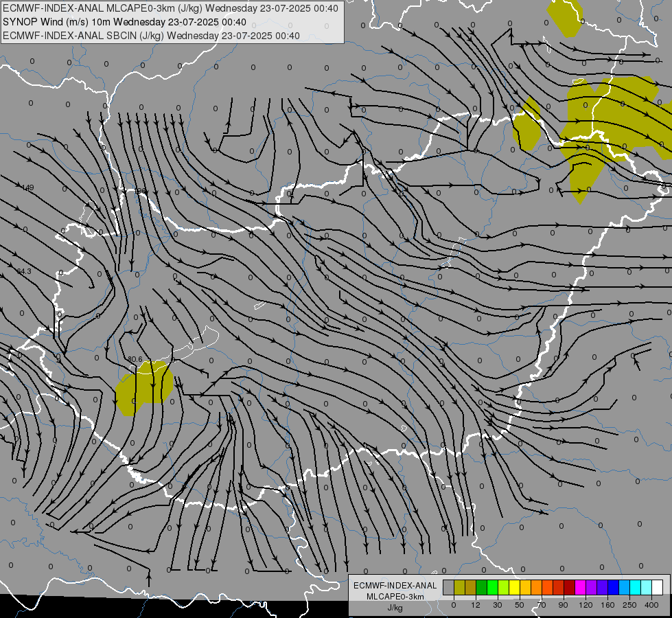
Task: Click the '196' value on the map
Action: tap(140, 191)
